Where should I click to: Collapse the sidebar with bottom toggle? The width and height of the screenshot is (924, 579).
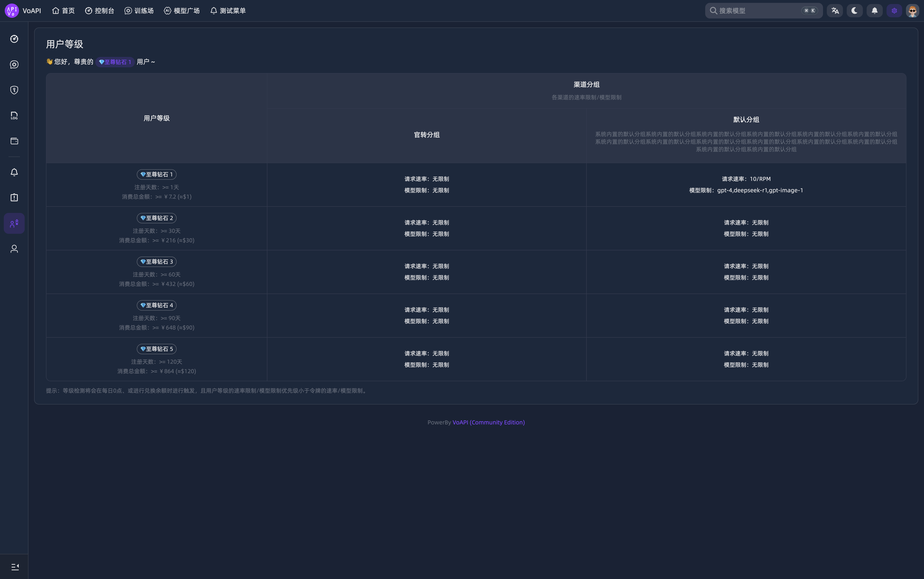[x=14, y=567]
